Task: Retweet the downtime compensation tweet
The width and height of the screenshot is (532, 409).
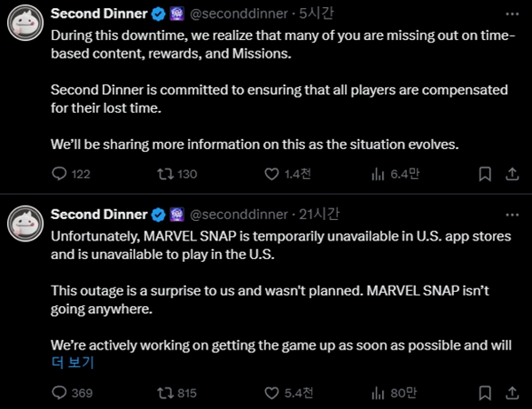Action: [162, 174]
